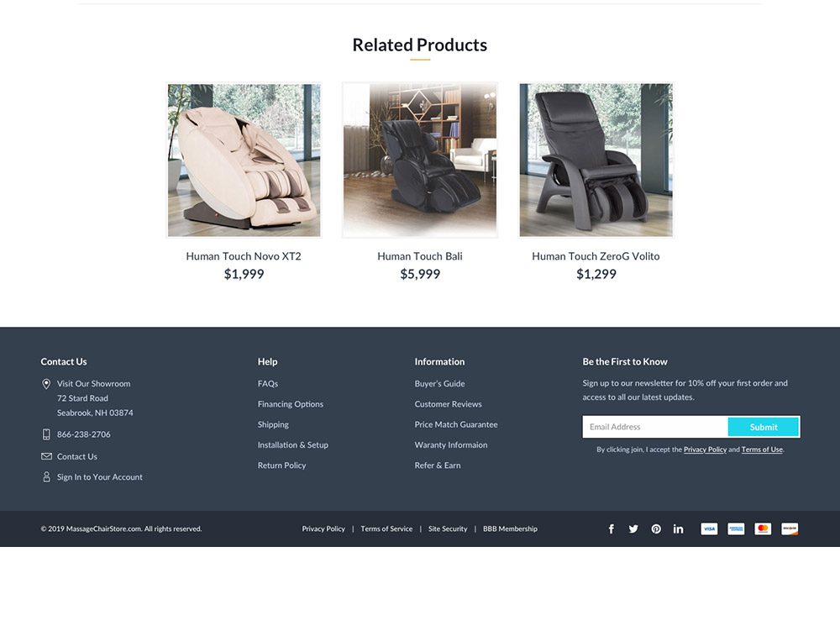Open Terms of Service in bottom bar

pyautogui.click(x=386, y=528)
